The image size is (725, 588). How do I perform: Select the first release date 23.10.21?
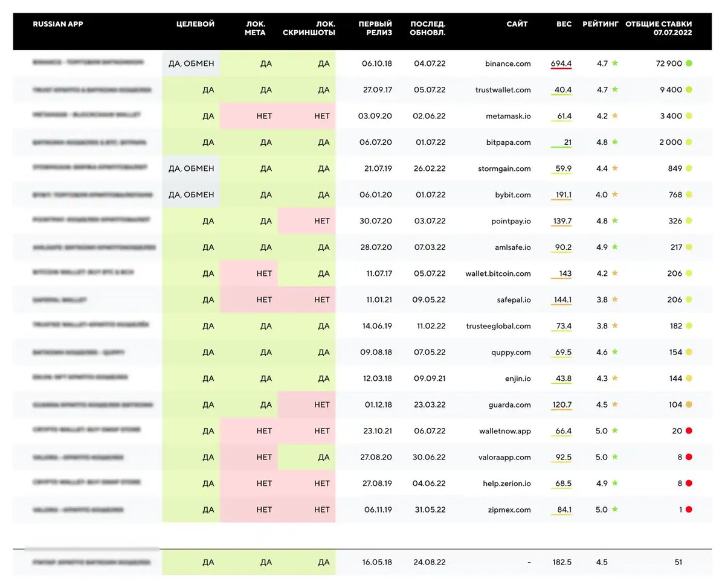pyautogui.click(x=378, y=431)
